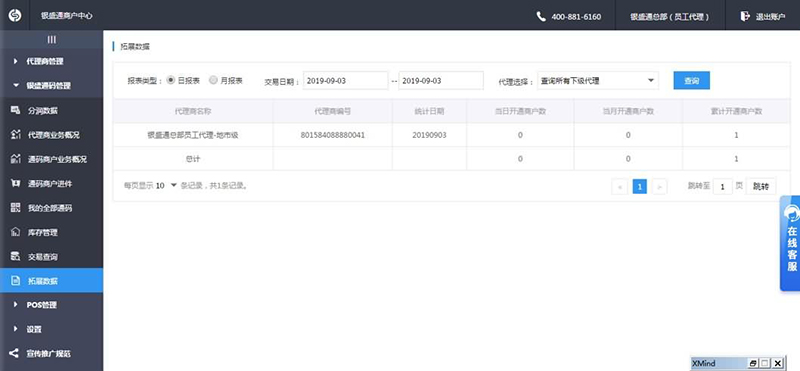The width and height of the screenshot is (800, 371).
Task: Click agent number 801584088880041
Action: 333,135
